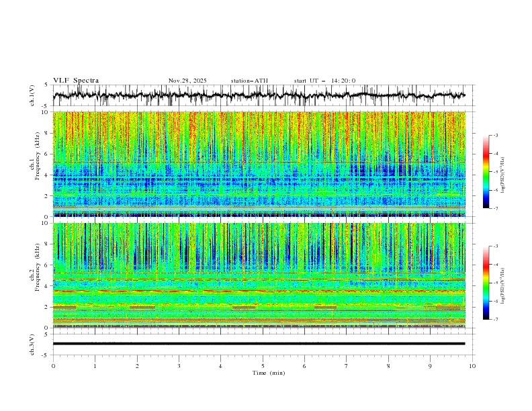Image resolution: width=532 pixels, height=411 pixels.
Task: Click "-7" on the ch.1 color scale
Action: point(496,209)
